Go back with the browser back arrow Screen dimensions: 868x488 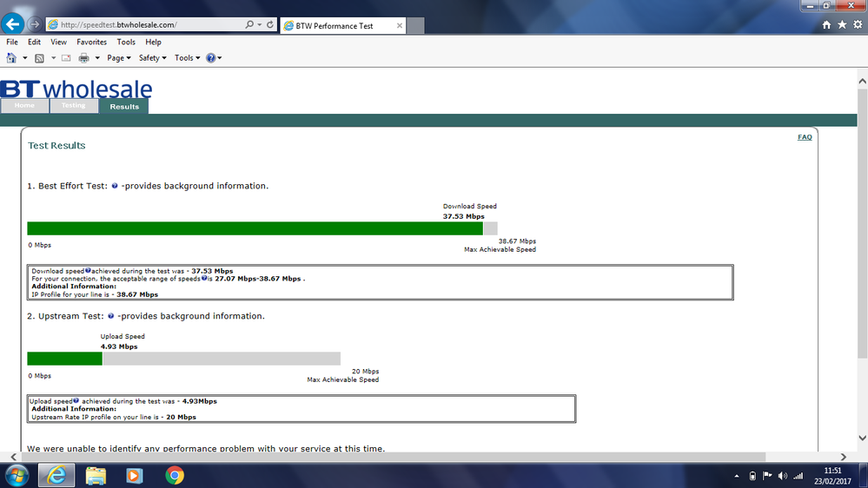(13, 23)
